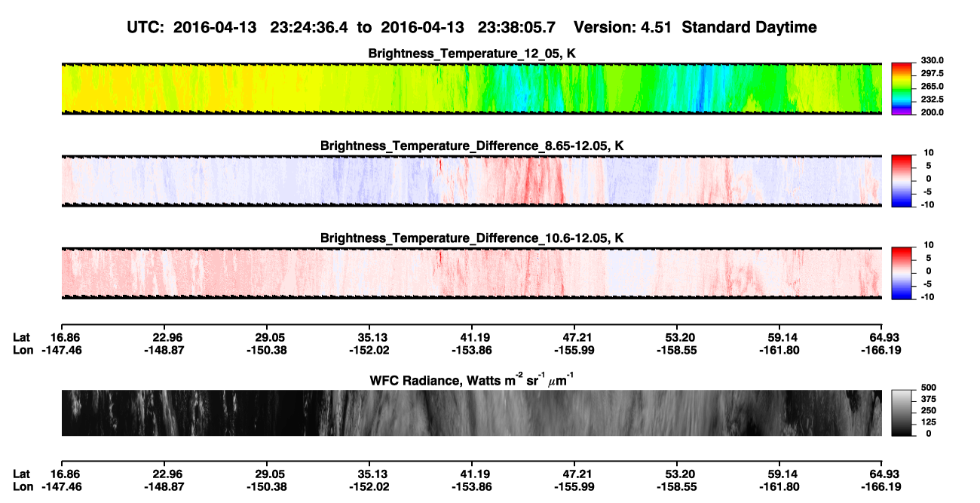Click longitude -166.19 under the WFC Radiance strip
Image resolution: width=980 pixels, height=503 pixels.
coord(881,486)
